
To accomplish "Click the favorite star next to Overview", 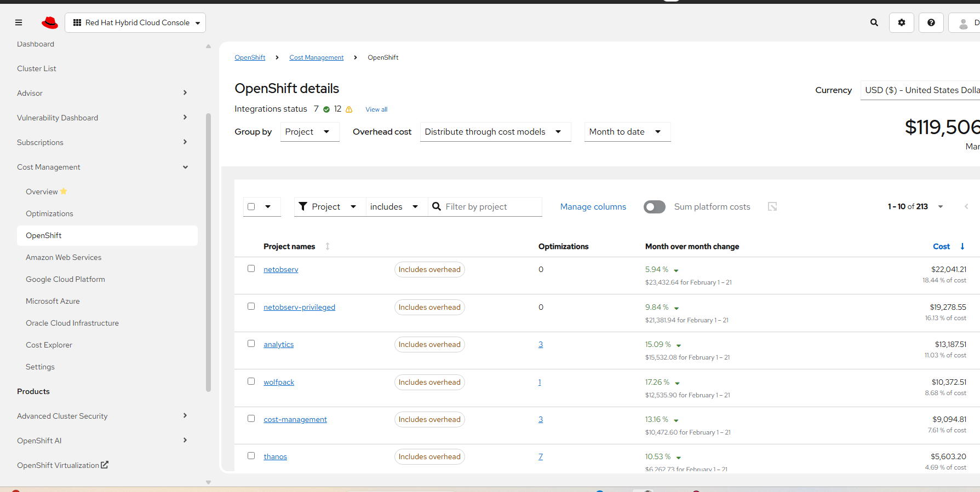I will point(64,191).
